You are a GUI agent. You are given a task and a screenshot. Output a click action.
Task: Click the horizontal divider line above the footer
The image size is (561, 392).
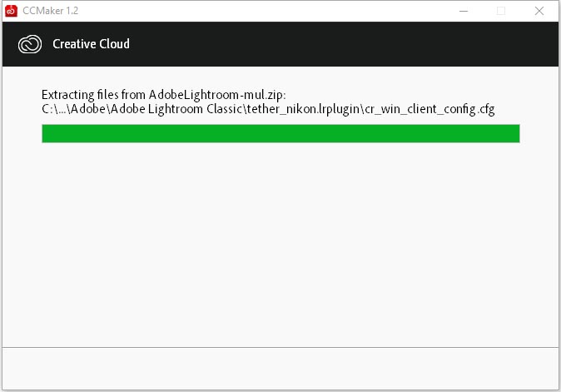click(280, 347)
